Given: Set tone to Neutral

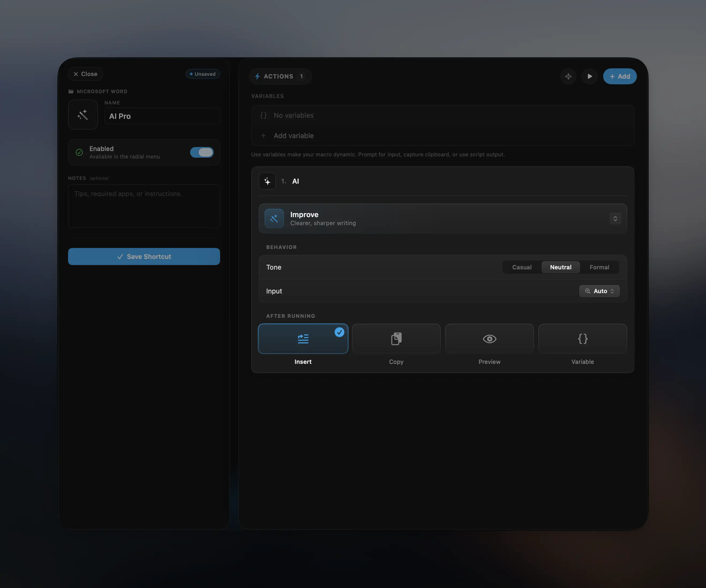Looking at the screenshot, I should [x=560, y=267].
